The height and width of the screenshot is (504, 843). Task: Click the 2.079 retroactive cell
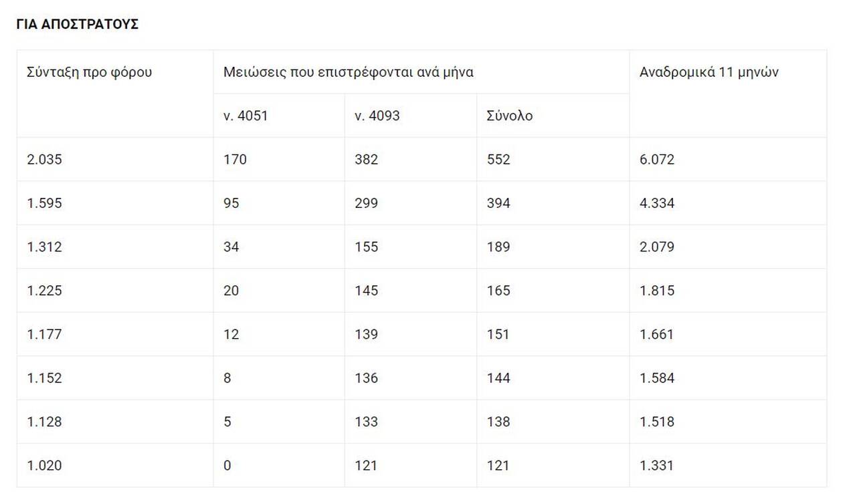click(657, 247)
